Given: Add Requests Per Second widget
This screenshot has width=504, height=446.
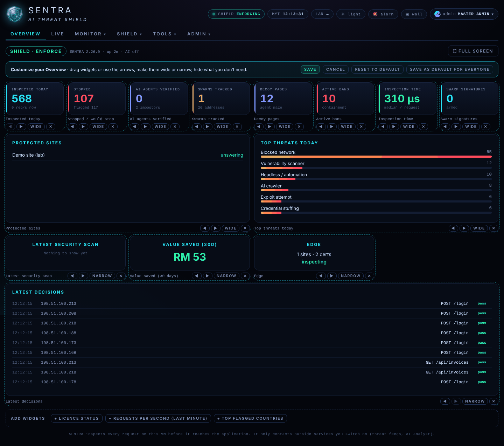Looking at the screenshot, I should tap(158, 418).
